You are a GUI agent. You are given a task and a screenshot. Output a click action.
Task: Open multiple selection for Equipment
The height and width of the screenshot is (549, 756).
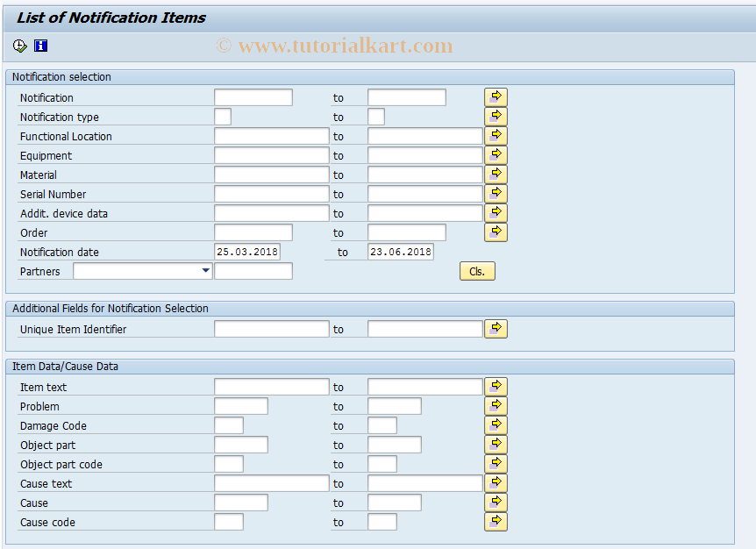tap(496, 154)
